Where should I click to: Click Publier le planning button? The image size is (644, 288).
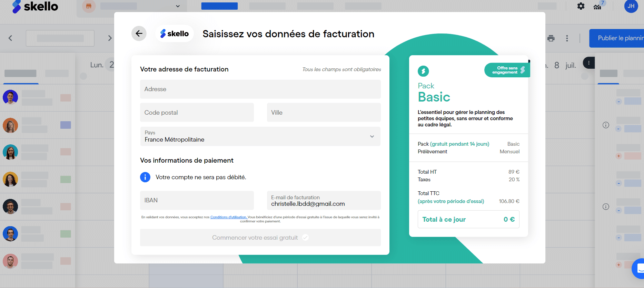coord(616,38)
